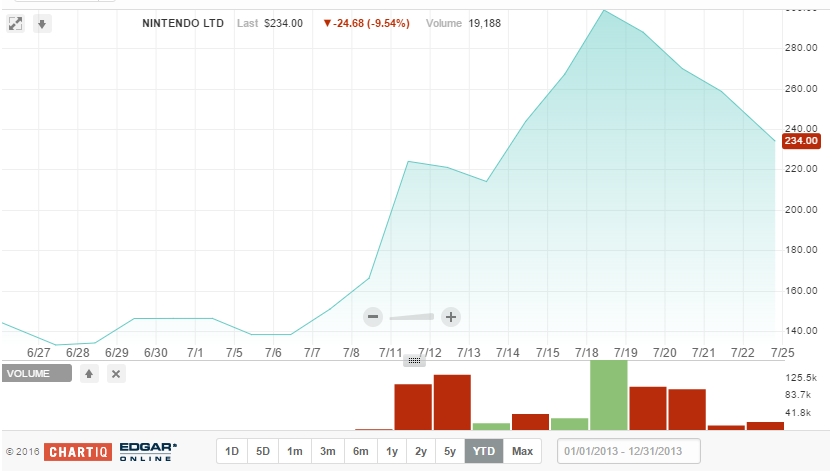The image size is (832, 471).
Task: Click the zoom slider between minus and plus
Action: tap(412, 317)
